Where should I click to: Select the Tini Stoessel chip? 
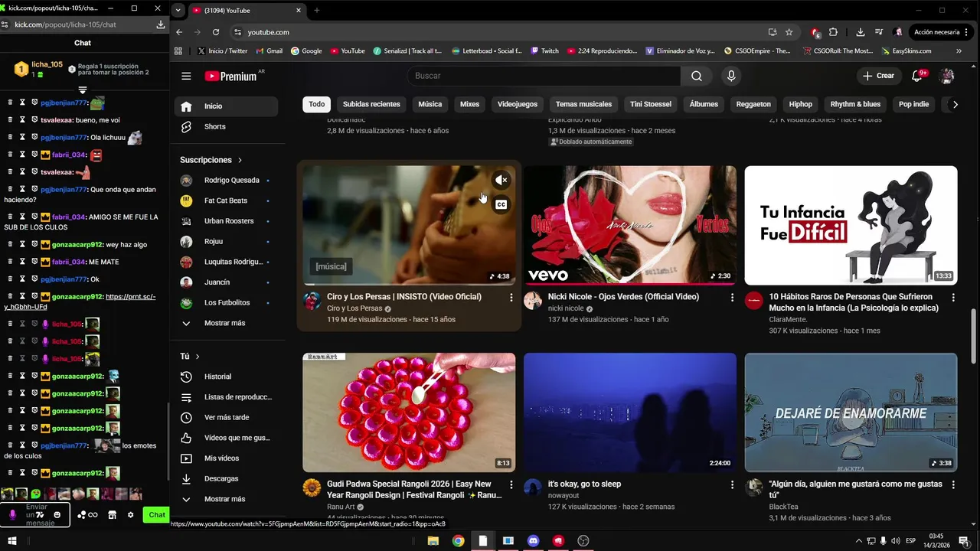[x=651, y=104]
